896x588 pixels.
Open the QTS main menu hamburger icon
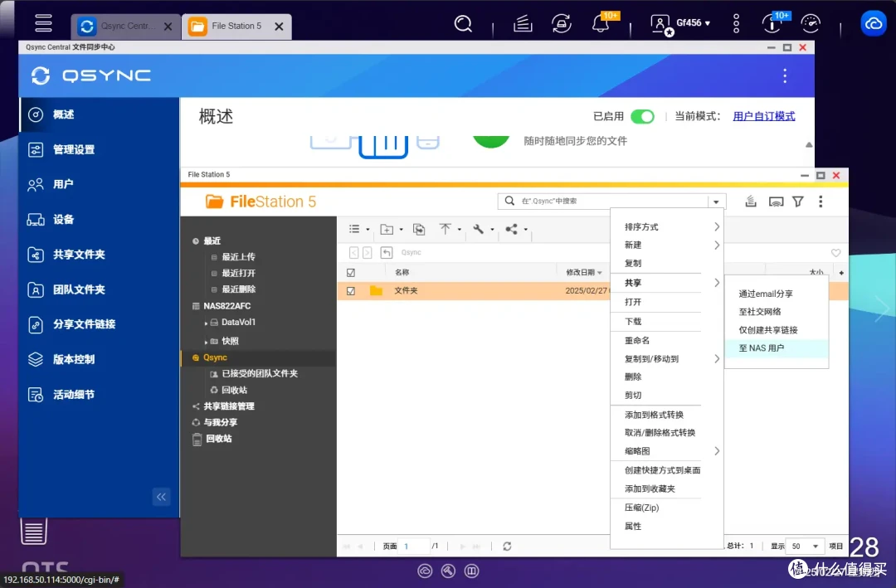coord(43,23)
